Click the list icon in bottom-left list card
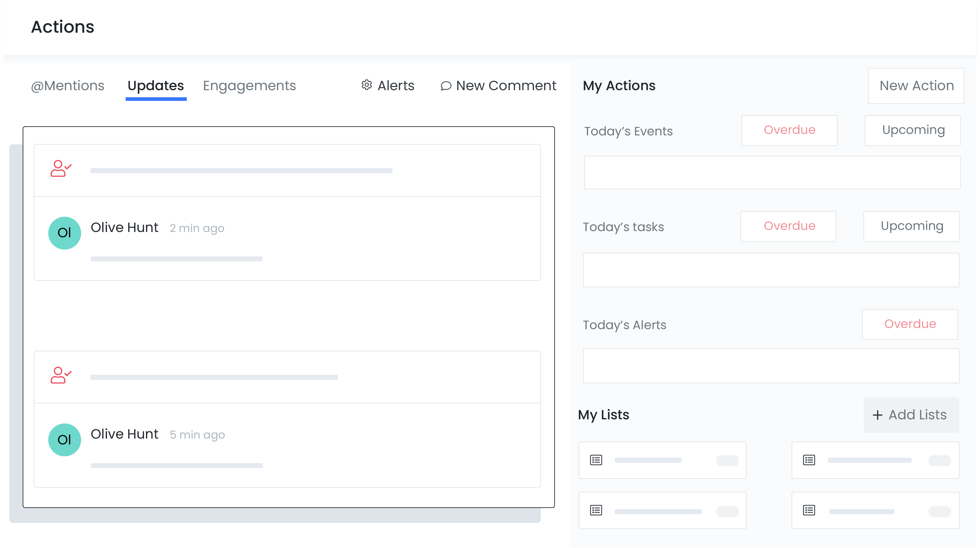Viewport: 980px width, 548px height. coord(596,510)
